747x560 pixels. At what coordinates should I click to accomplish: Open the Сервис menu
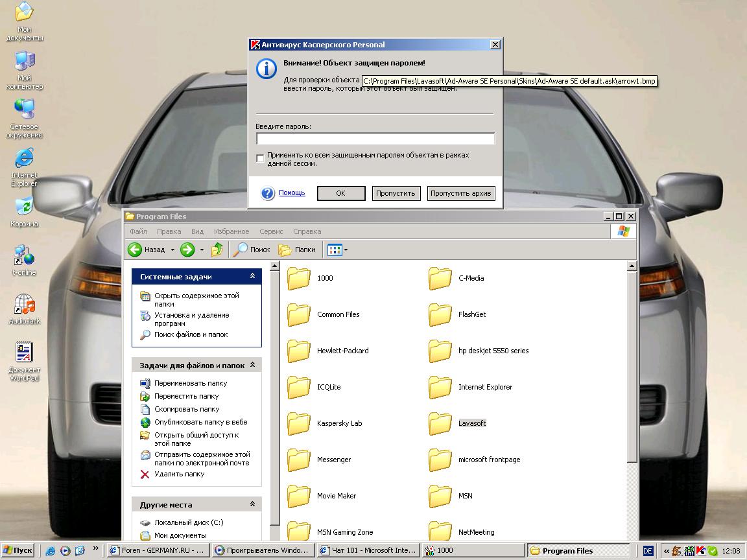(x=271, y=232)
